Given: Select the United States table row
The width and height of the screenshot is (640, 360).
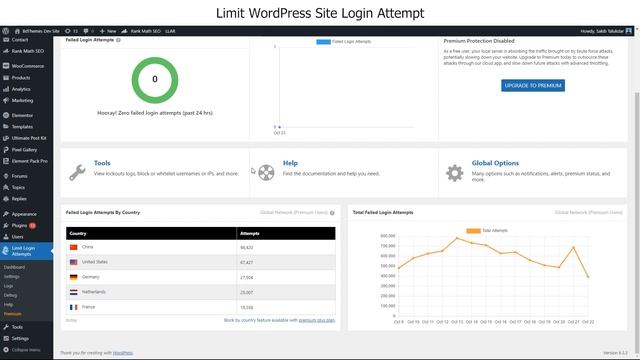Looking at the screenshot, I should (x=201, y=262).
